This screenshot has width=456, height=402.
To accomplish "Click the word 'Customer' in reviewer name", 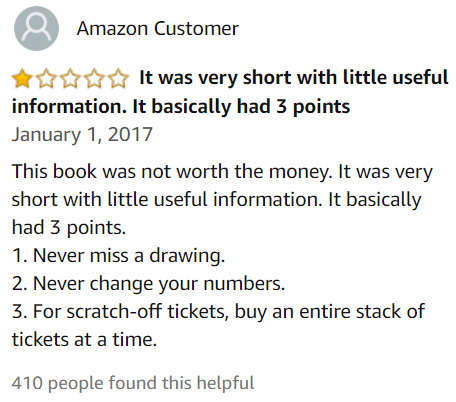I will [x=196, y=28].
